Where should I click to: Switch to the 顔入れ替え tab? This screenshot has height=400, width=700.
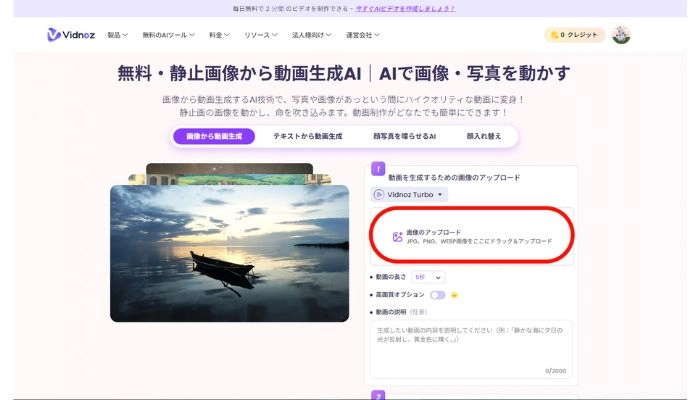pos(483,135)
